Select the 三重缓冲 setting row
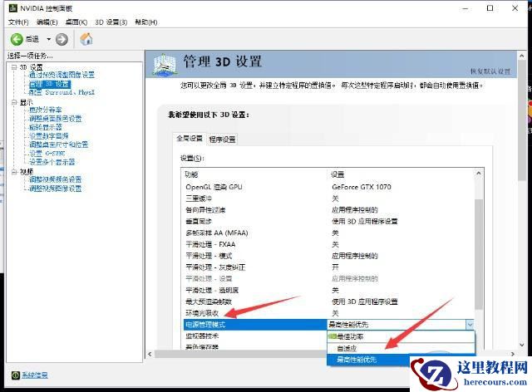This screenshot has width=532, height=392. click(329, 198)
